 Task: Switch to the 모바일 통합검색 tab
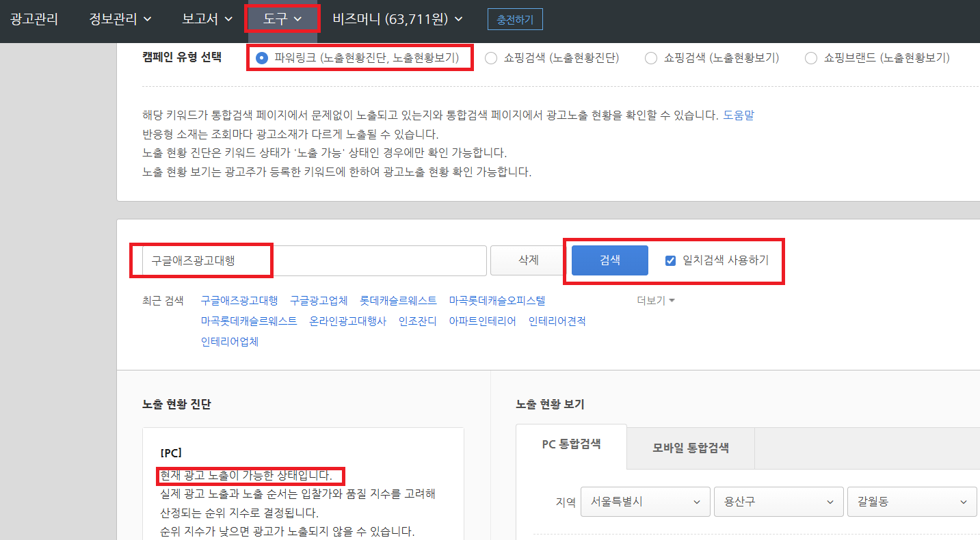tap(690, 448)
